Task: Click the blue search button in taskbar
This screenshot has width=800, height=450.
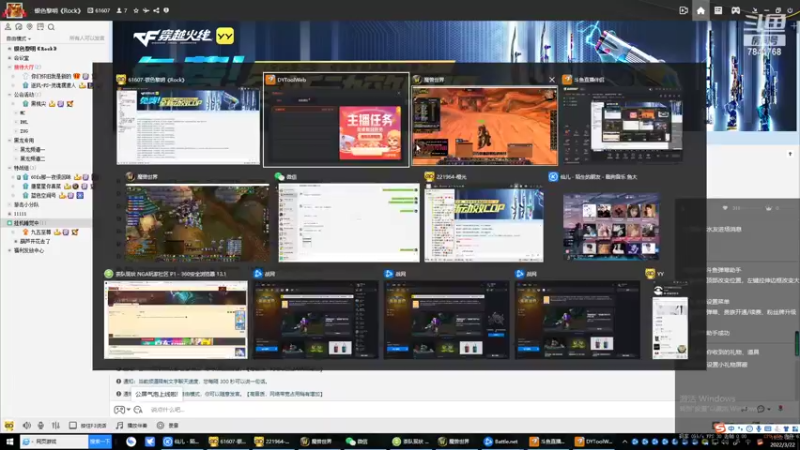Action: click(99, 442)
